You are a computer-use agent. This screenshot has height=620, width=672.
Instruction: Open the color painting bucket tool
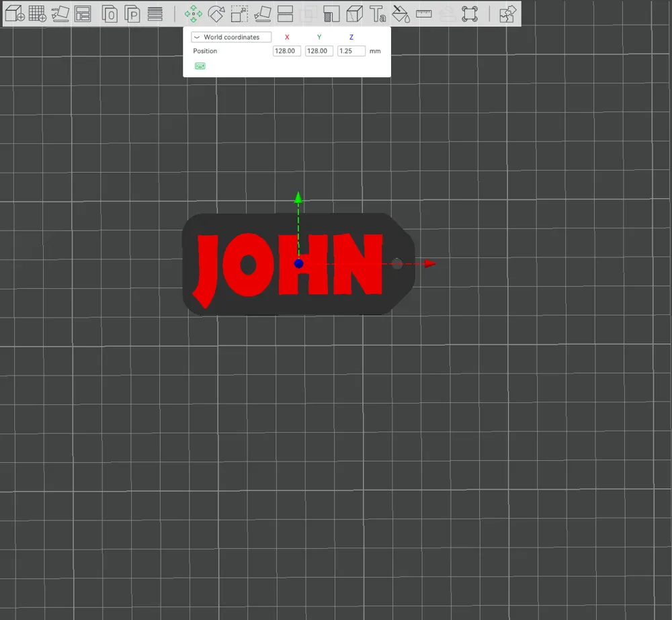[401, 13]
